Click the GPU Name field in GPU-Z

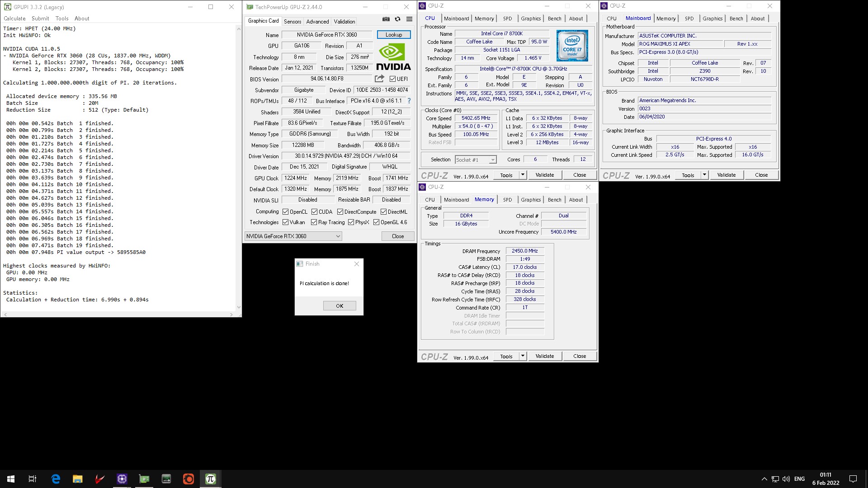(327, 35)
